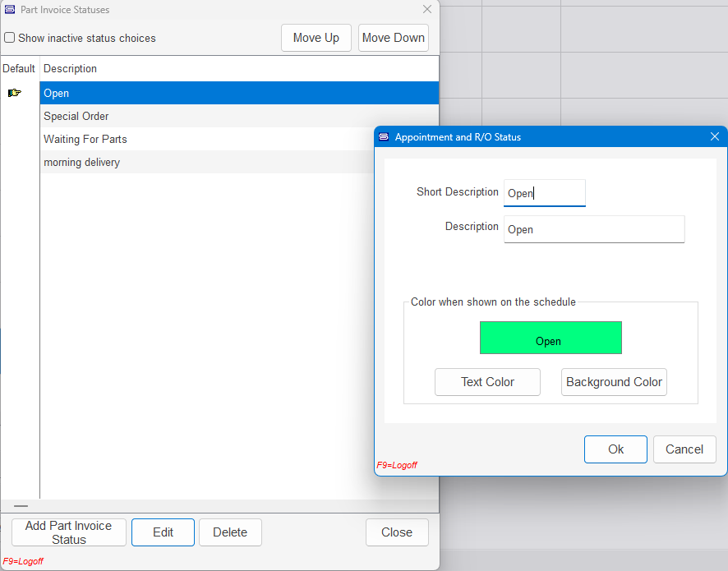The image size is (728, 571).
Task: Confirm changes with the Ok button
Action: [615, 449]
